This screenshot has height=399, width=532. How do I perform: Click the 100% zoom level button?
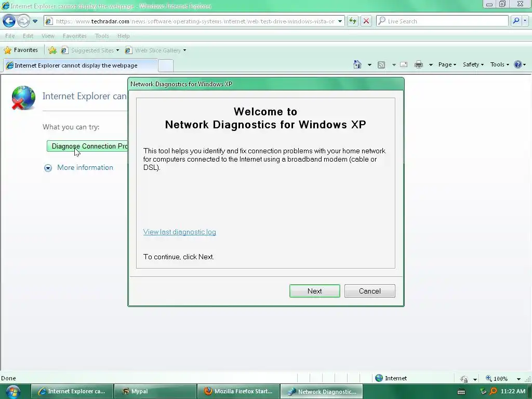click(x=497, y=378)
